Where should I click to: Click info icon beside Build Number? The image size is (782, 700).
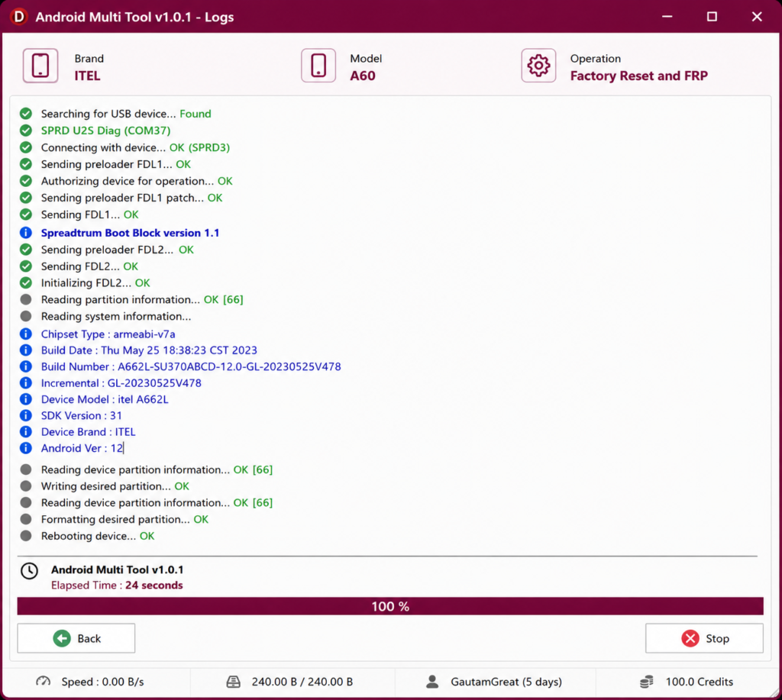tap(26, 366)
